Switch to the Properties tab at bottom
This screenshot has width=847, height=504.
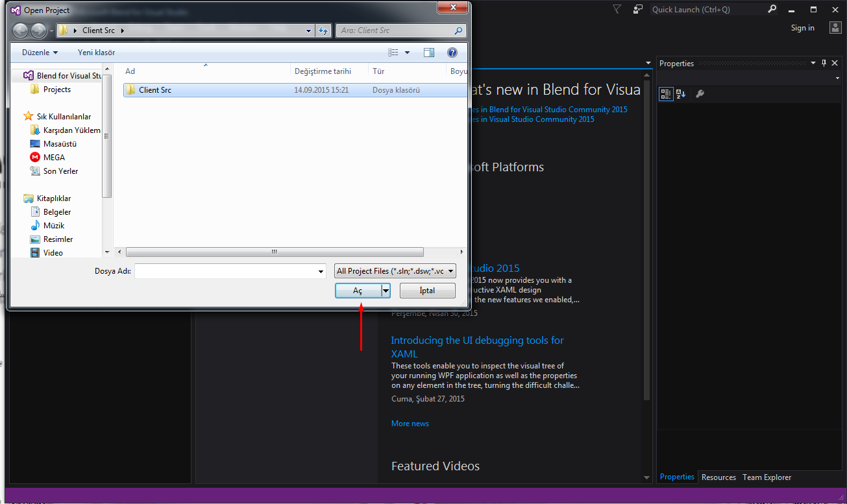point(677,477)
